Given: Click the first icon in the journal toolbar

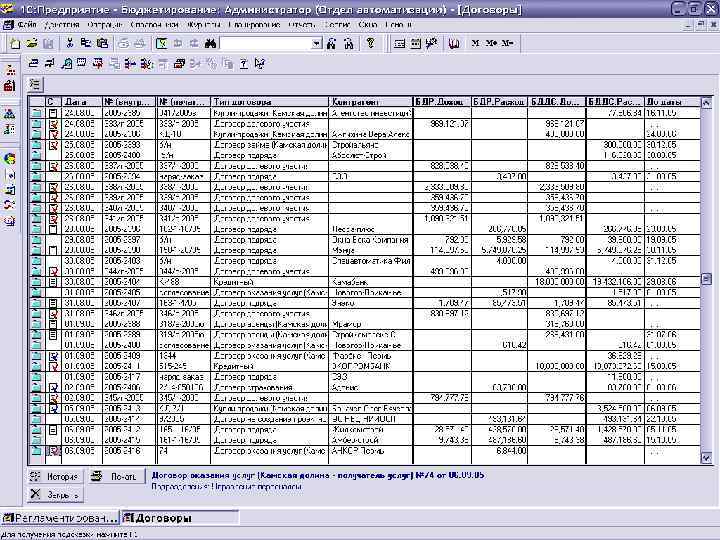Looking at the screenshot, I should click(33, 63).
